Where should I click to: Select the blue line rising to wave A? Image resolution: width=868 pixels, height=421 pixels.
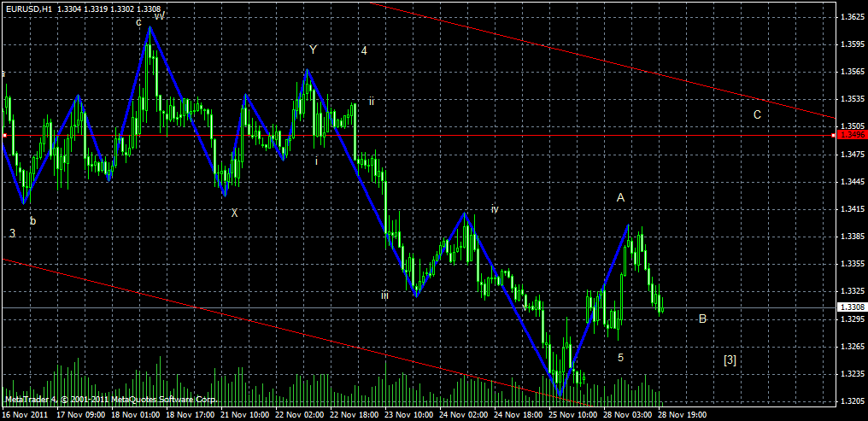(x=595, y=310)
